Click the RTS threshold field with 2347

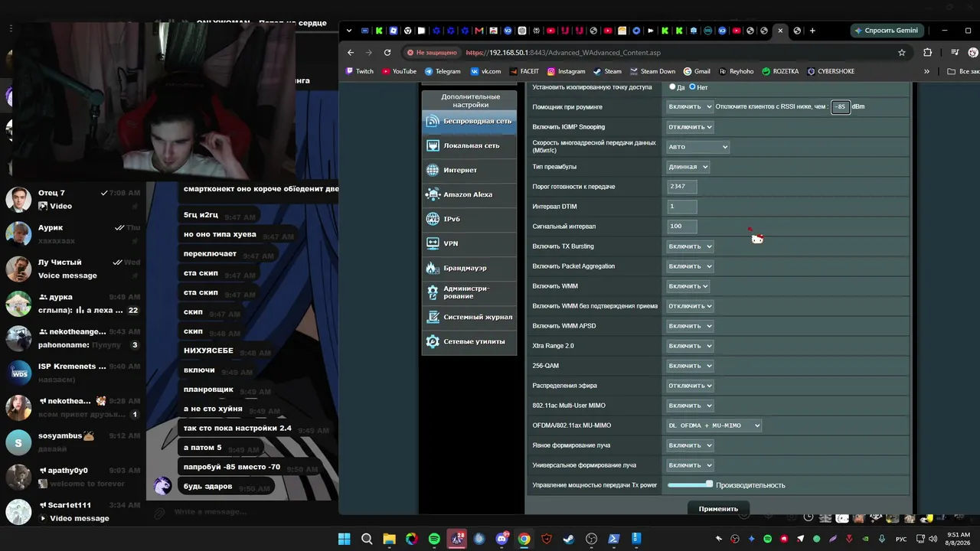click(681, 187)
